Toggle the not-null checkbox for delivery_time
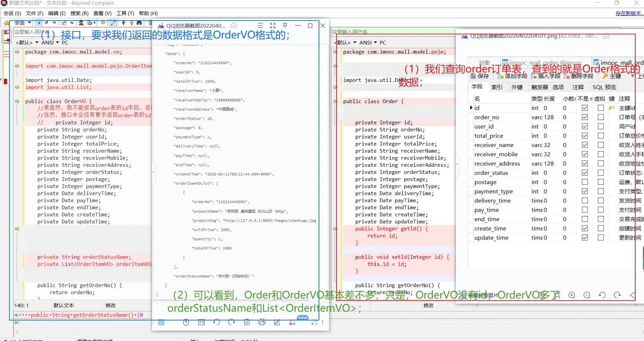The image size is (644, 341). coord(585,200)
